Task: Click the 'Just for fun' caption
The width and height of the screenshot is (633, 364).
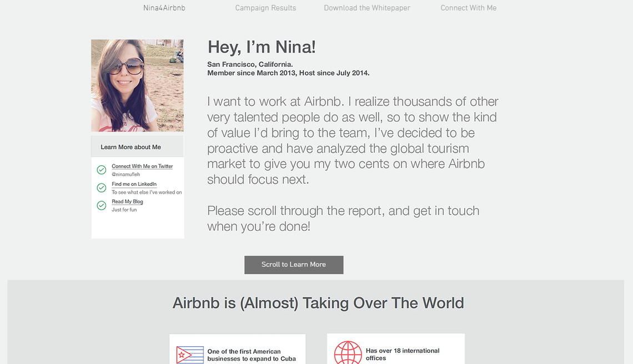Action: (124, 210)
